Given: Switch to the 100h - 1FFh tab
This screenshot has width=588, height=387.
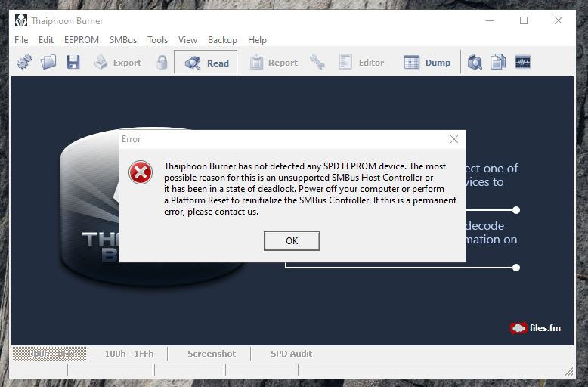Looking at the screenshot, I should 129,354.
